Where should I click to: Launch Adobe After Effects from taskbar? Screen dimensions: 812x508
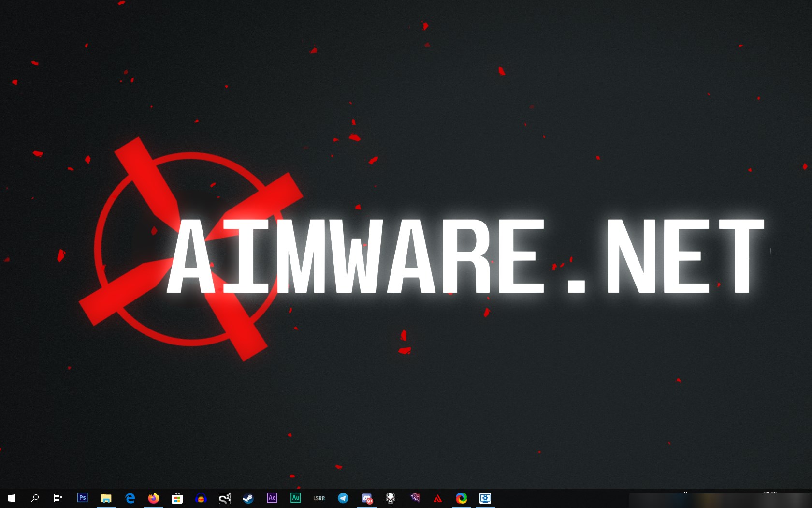point(272,498)
